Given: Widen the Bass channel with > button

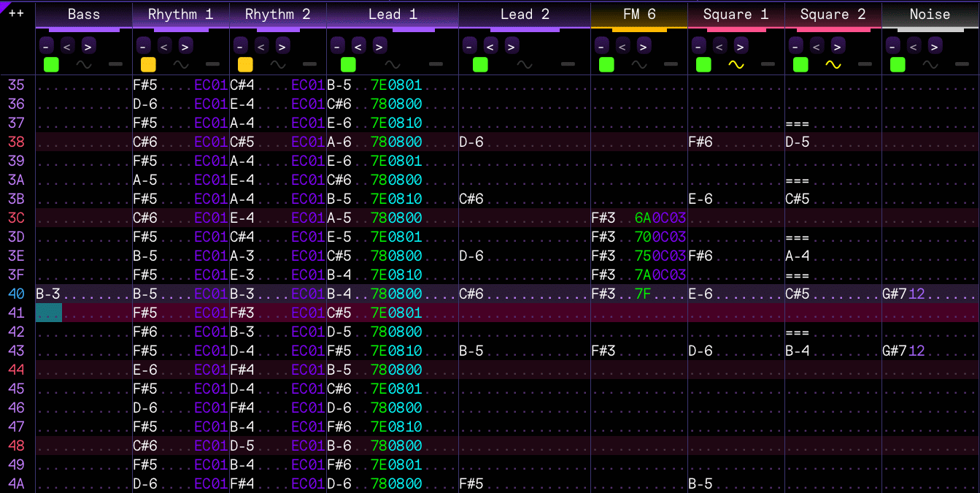Looking at the screenshot, I should 88,45.
